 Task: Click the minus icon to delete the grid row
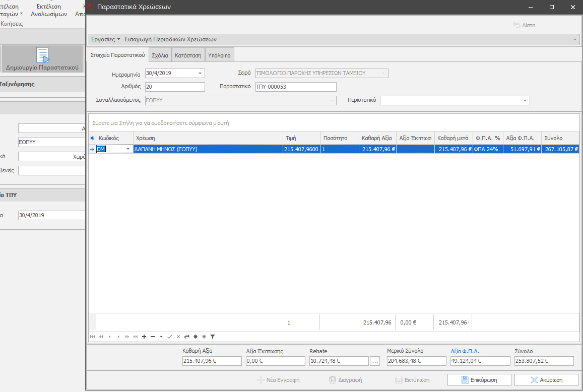pyautogui.click(x=153, y=336)
